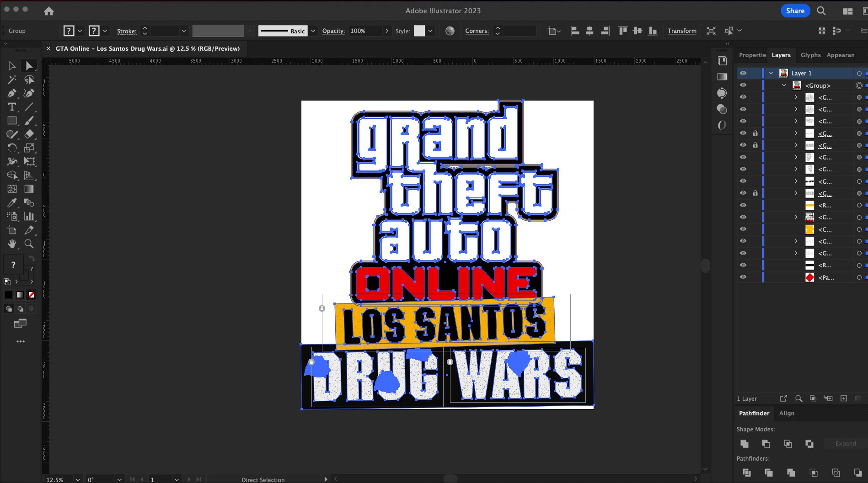Select the Curvature tool
This screenshot has height=483, width=868.
click(29, 93)
